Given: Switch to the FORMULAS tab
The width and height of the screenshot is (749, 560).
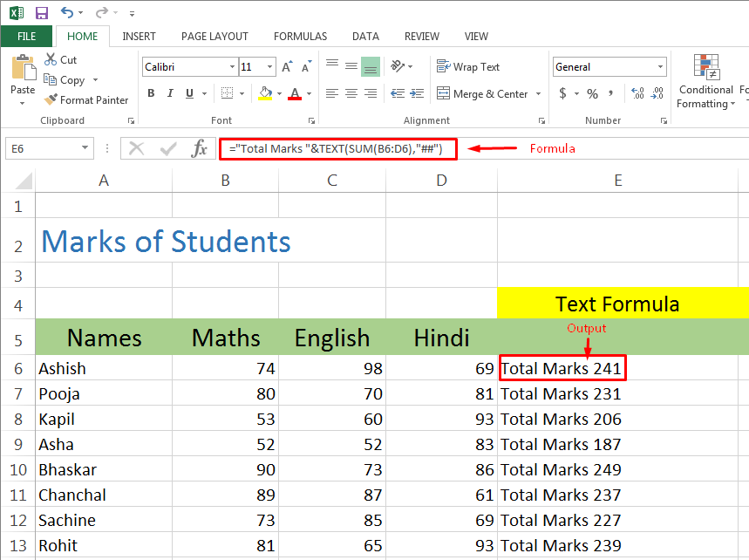Looking at the screenshot, I should (300, 37).
